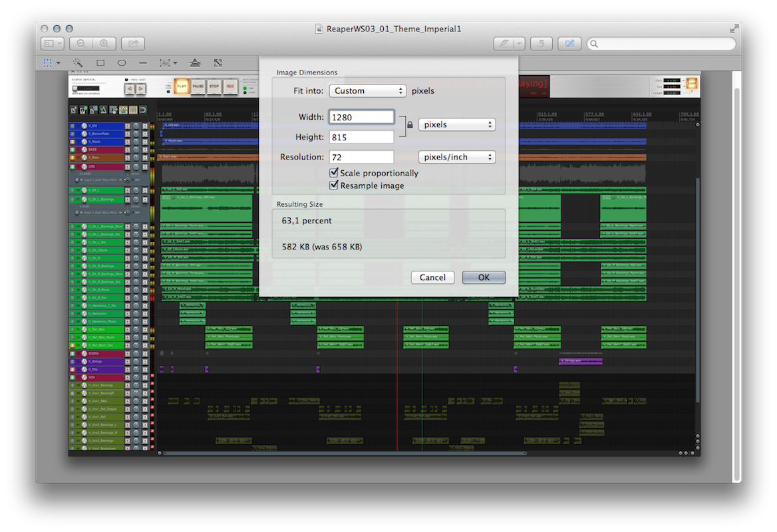Open the sidebar view menu button
The image size is (777, 532).
53,44
